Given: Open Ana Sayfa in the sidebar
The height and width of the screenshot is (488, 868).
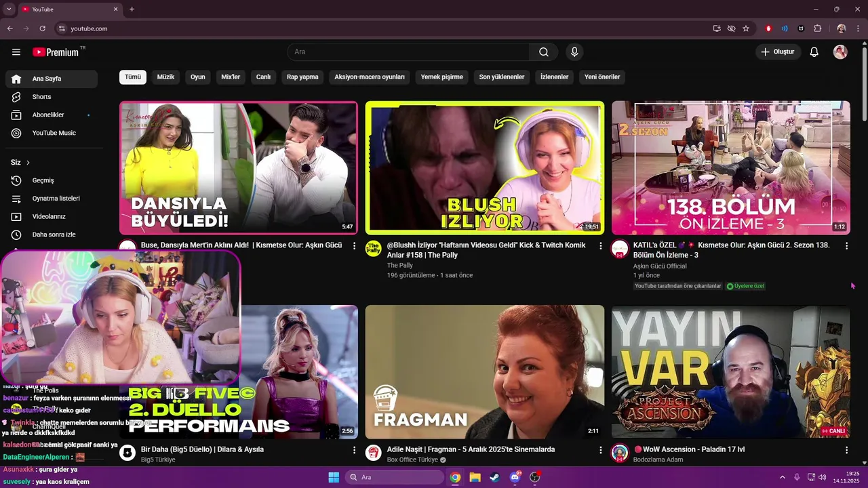Looking at the screenshot, I should click(x=52, y=79).
